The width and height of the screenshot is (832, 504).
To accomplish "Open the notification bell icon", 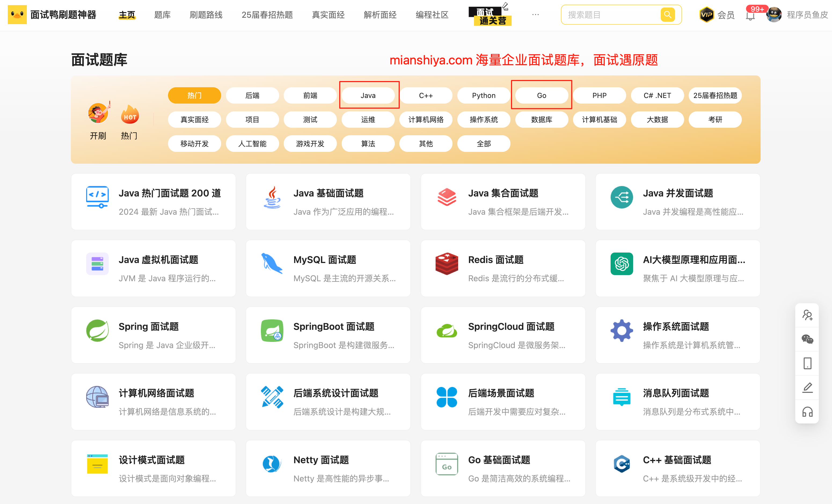I will point(750,16).
